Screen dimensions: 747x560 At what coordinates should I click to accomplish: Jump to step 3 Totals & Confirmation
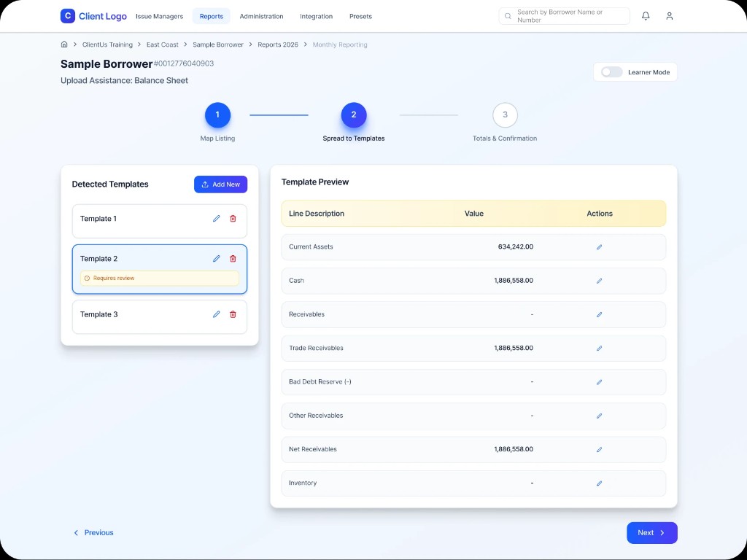[505, 115]
